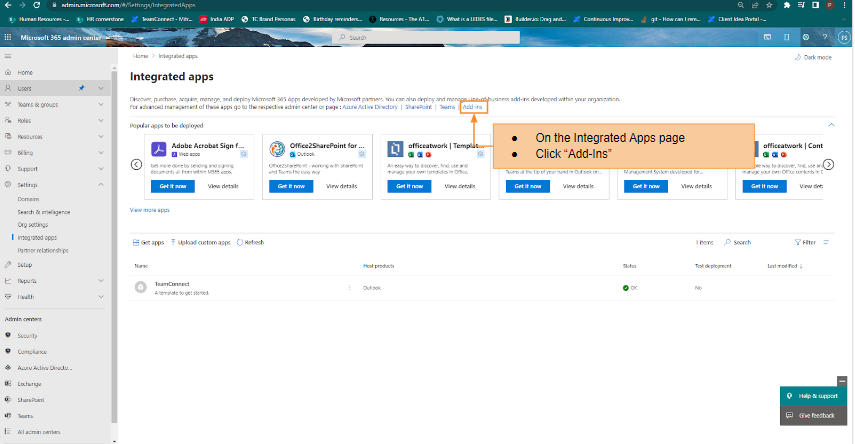Open the mobile app icon in header
855x444 pixels.
pyautogui.click(x=786, y=37)
